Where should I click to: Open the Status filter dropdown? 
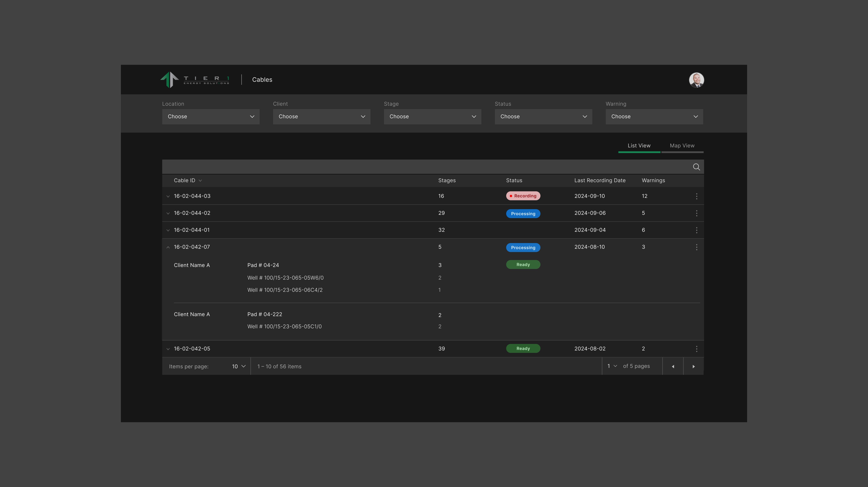[x=543, y=117]
